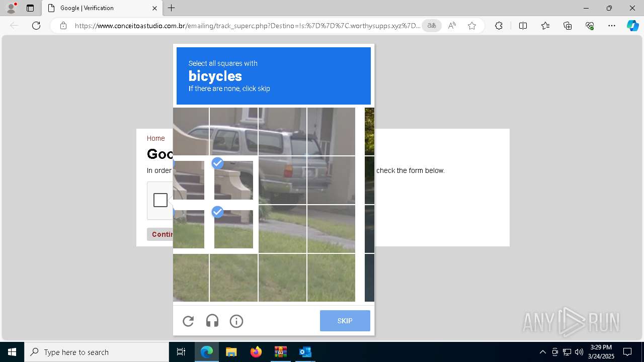Screen dimensions: 644x362
Task: Go back in browser history
Action: (14, 26)
